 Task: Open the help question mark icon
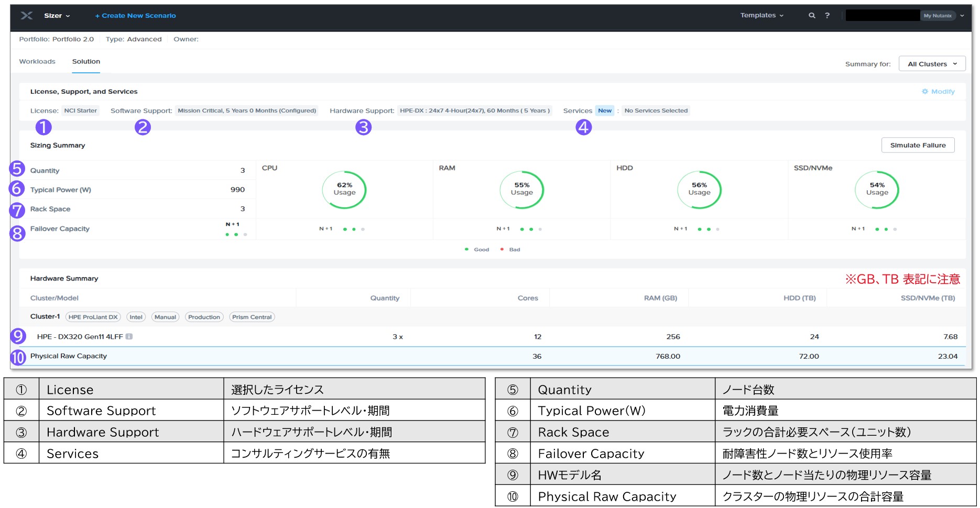(827, 16)
